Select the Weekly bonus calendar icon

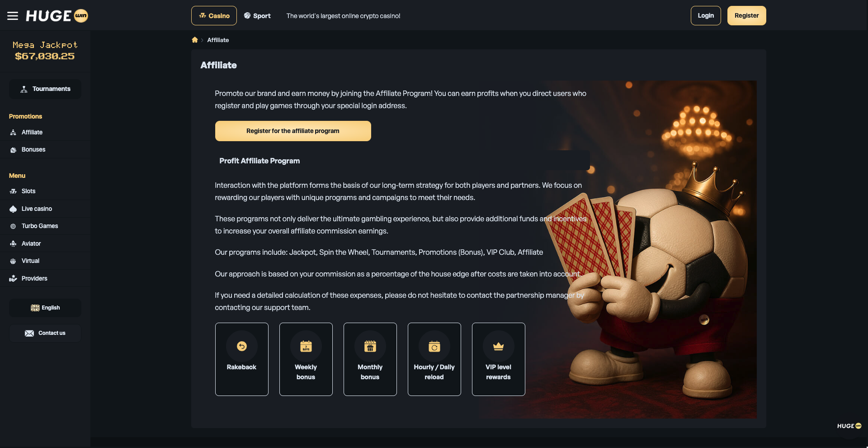coord(306,346)
